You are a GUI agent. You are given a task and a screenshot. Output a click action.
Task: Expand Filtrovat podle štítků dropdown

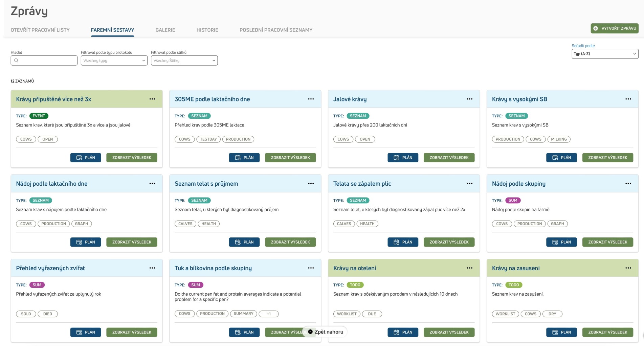[x=184, y=61]
